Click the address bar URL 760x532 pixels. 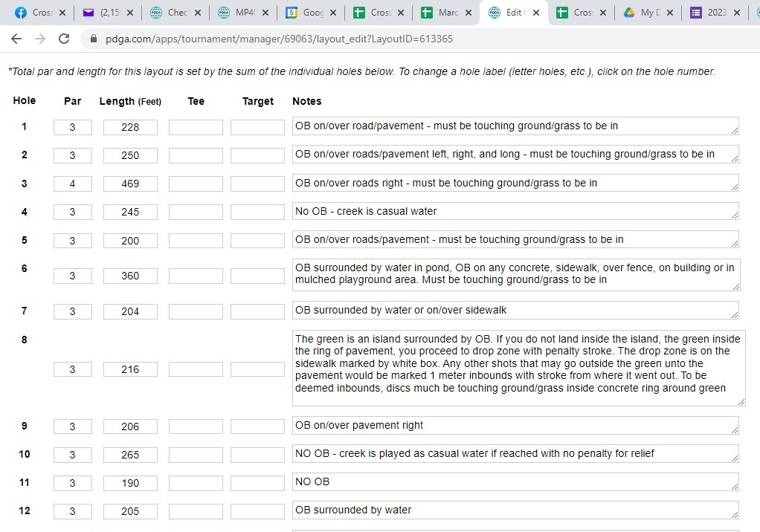coord(279,39)
